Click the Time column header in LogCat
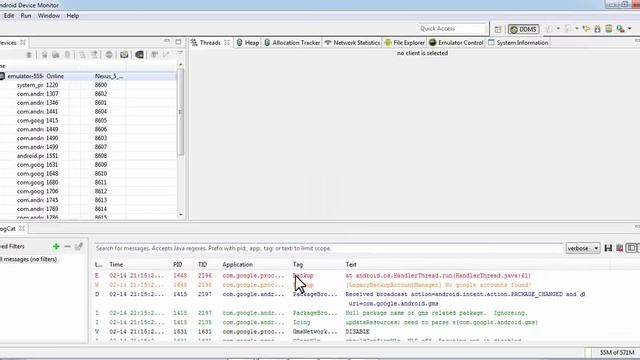Image resolution: width=640 pixels, height=360 pixels. (x=116, y=264)
